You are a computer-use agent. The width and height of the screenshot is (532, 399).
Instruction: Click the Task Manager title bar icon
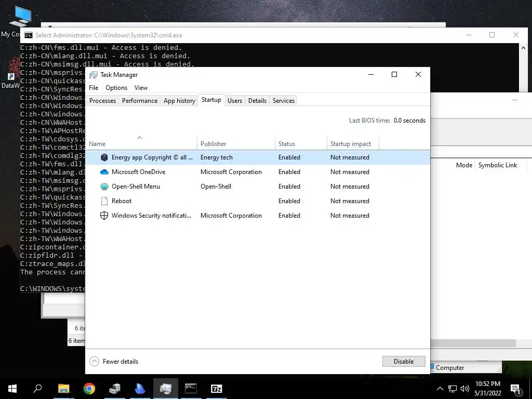tap(94, 75)
